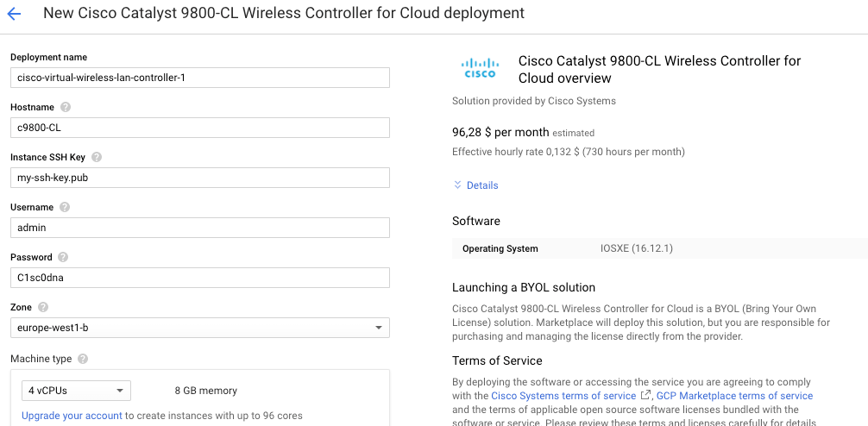The width and height of the screenshot is (868, 426).
Task: Click the Hostname field containing c9800-CL
Action: 199,128
